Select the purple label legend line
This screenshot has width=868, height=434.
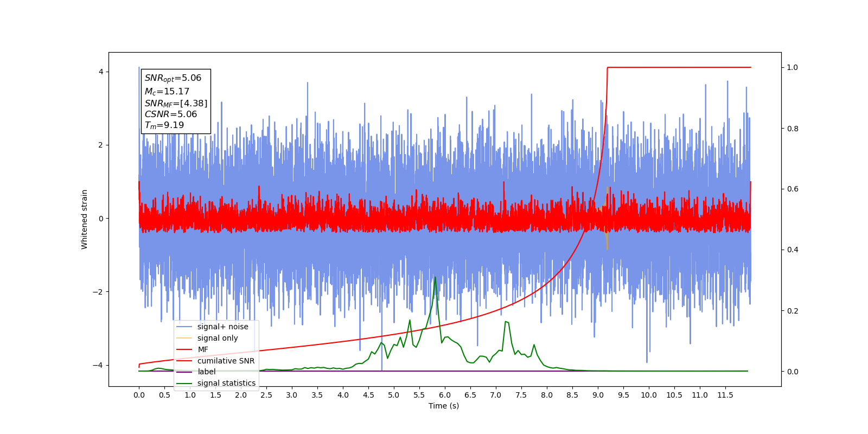184,372
